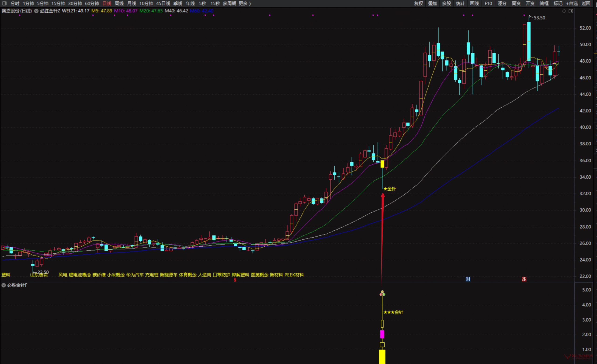Toggle the 叠加 overlay option
The height and width of the screenshot is (364, 597).
[x=433, y=3]
